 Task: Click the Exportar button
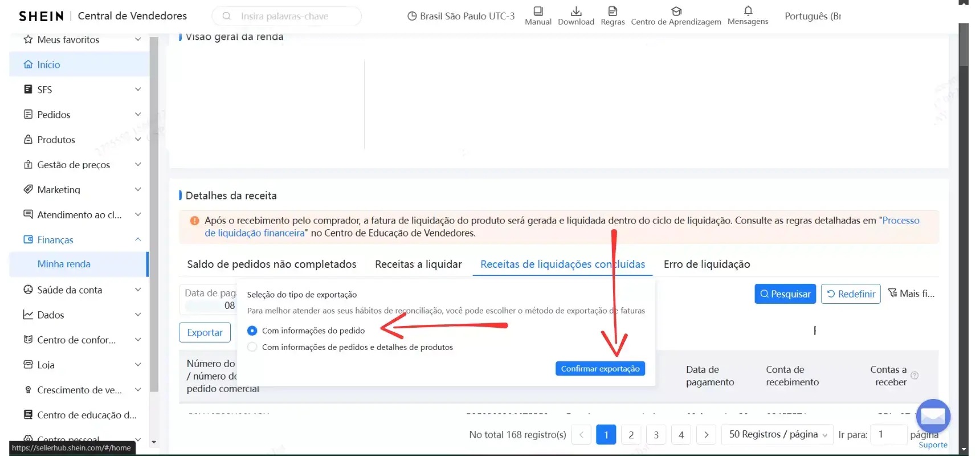pyautogui.click(x=205, y=332)
